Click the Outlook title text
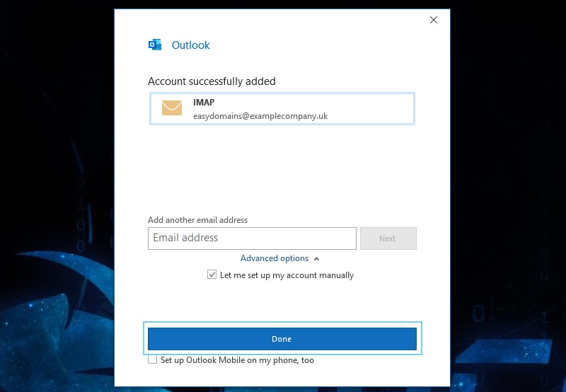Image resolution: width=566 pixels, height=392 pixels. point(190,45)
